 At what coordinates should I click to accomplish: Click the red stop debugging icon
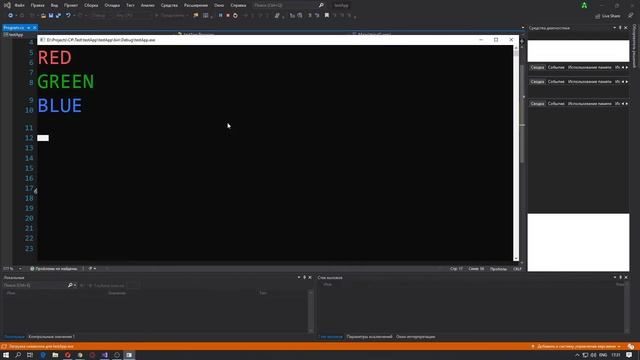[228, 16]
